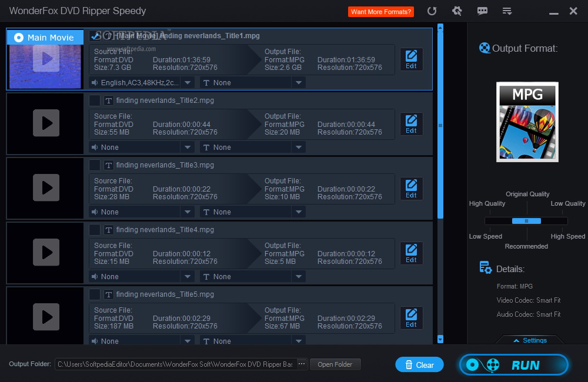Click filename finding neverlands_Title5.mpg

[x=165, y=294]
